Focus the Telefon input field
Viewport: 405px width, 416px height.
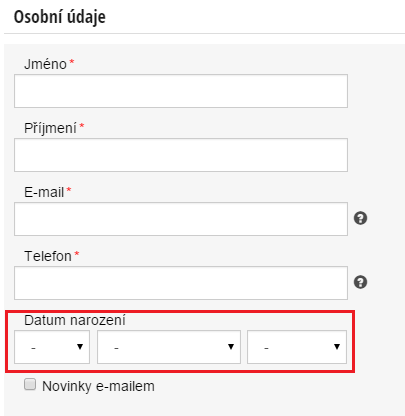point(181,283)
